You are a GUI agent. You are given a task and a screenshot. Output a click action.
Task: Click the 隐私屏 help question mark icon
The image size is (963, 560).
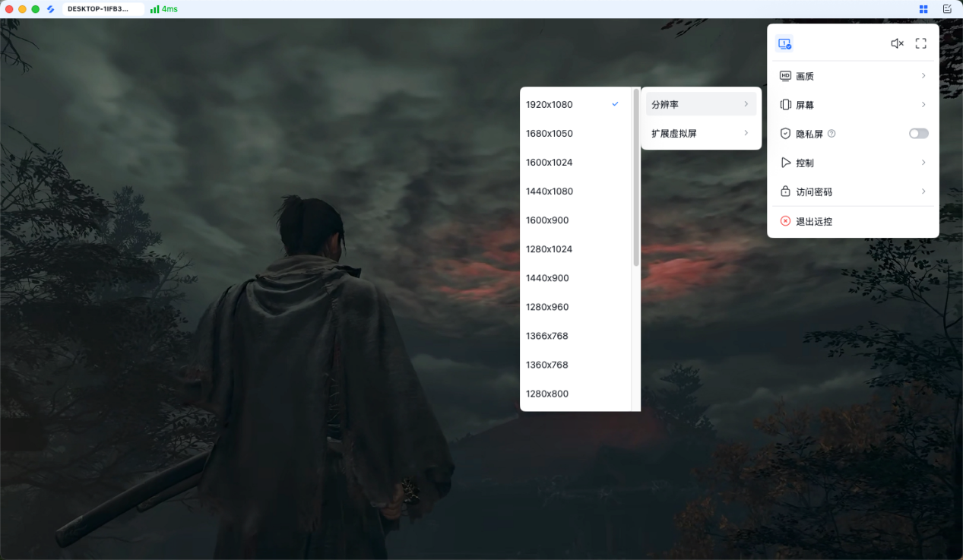click(832, 134)
